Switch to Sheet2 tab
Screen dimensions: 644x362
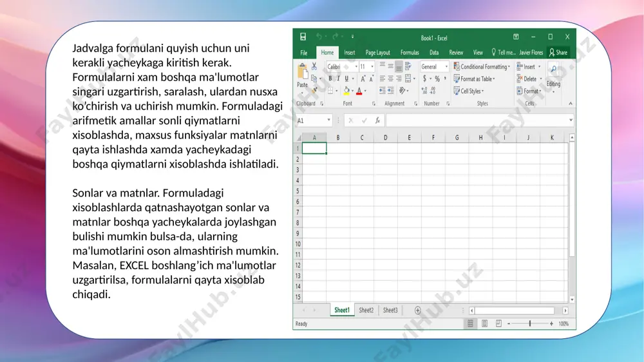[366, 310]
